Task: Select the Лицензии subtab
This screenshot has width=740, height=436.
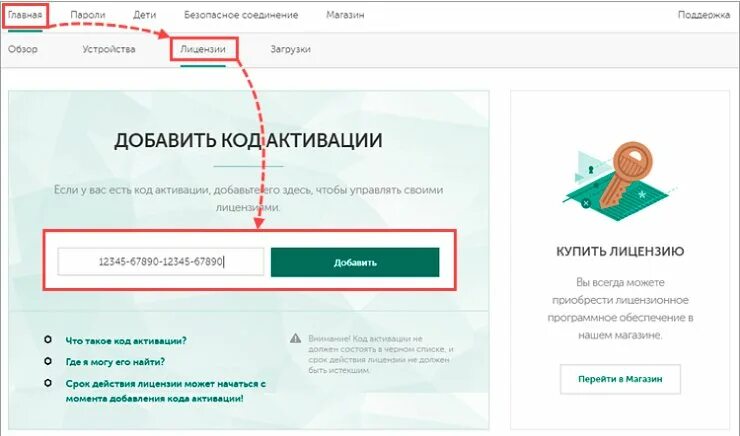Action: pos(203,49)
